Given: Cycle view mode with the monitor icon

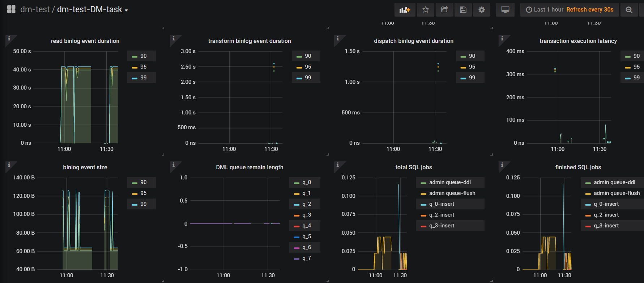Looking at the screenshot, I should (505, 10).
